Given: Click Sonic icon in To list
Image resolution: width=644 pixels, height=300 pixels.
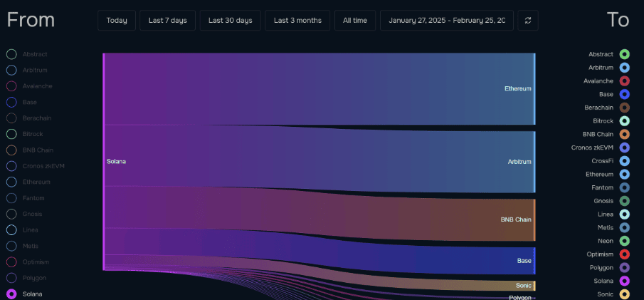Looking at the screenshot, I should (x=624, y=294).
